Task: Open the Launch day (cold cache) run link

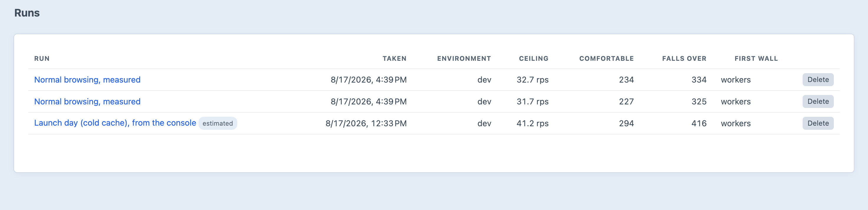Action: (115, 123)
